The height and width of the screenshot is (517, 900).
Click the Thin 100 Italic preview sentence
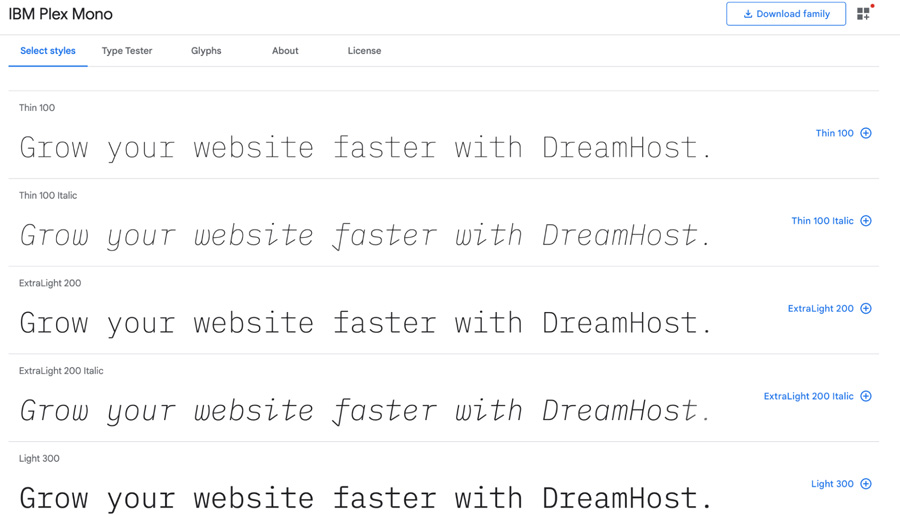tap(365, 236)
